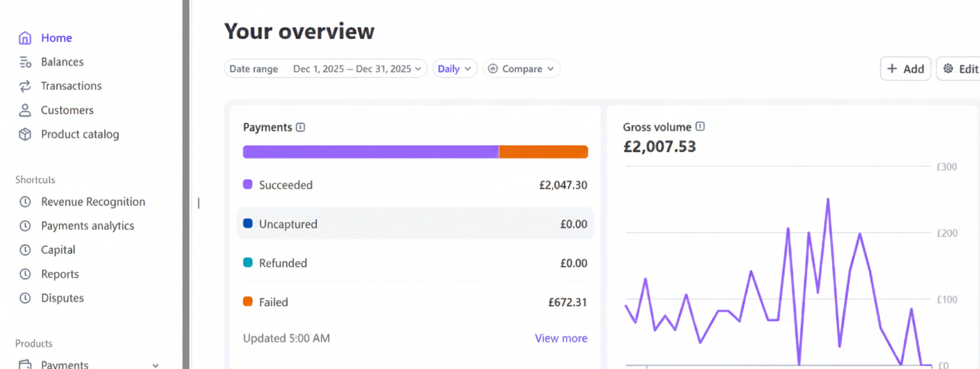Screen dimensions: 980x369
Task: Click the £100 chart axis label
Action: 946,300
